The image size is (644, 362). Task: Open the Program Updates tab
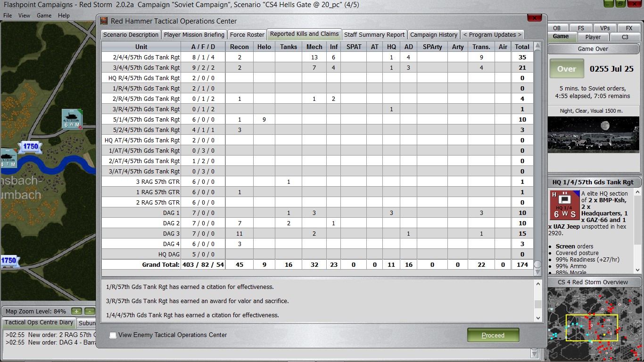tap(493, 34)
